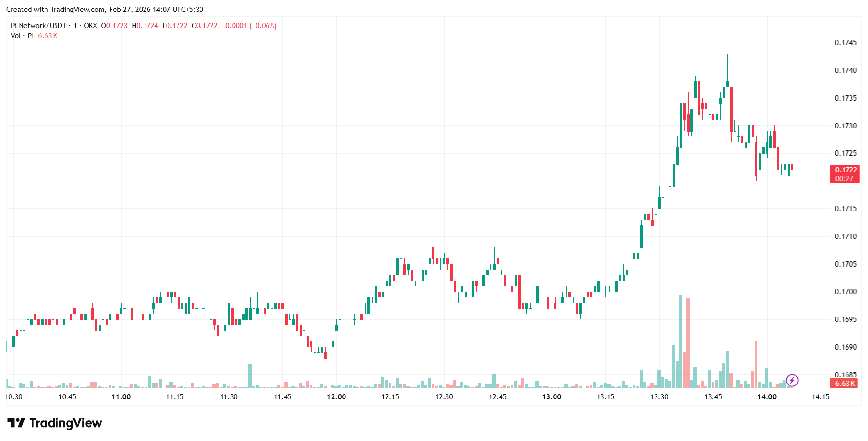Click the 14:15 time axis label
This screenshot has height=441, width=868.
tap(821, 397)
